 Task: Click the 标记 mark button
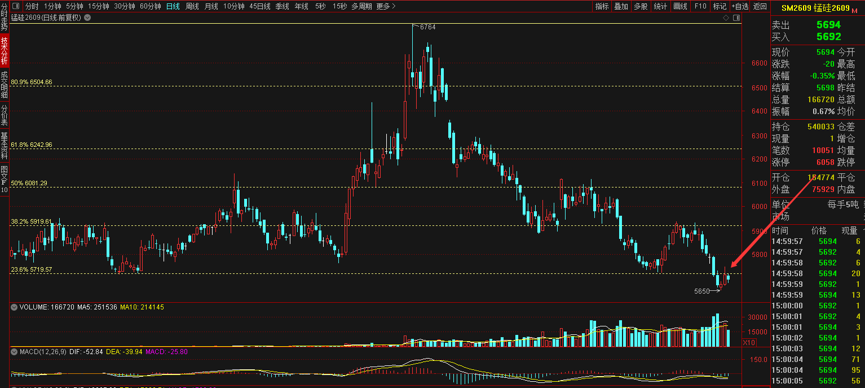(719, 7)
